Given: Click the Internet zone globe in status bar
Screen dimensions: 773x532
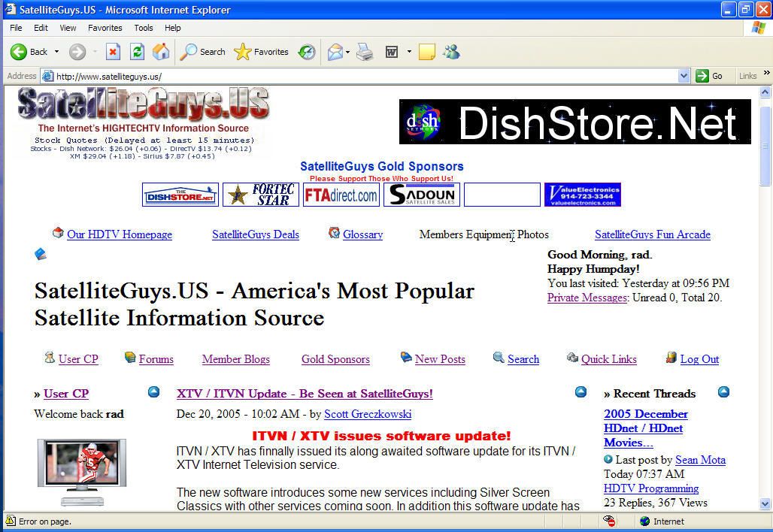Looking at the screenshot, I should (644, 521).
